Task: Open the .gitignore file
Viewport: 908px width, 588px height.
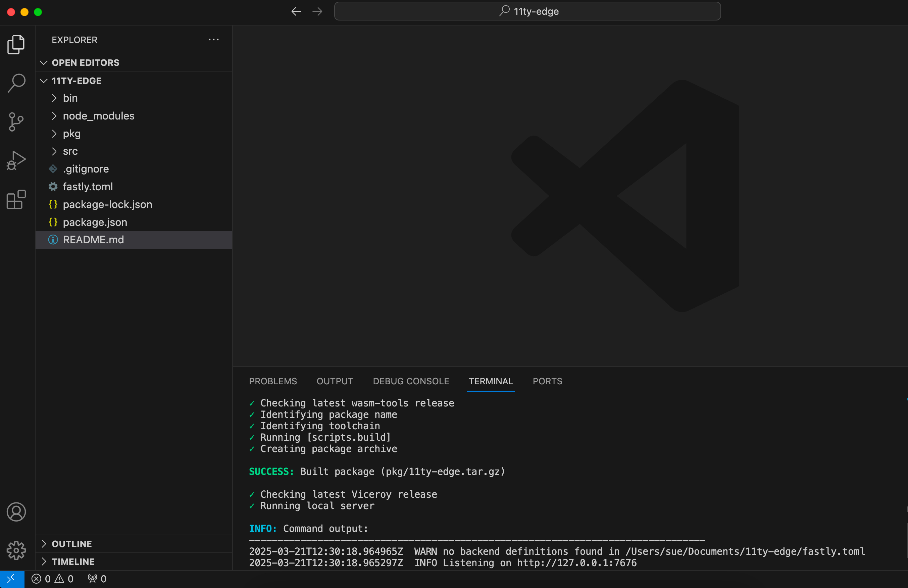Action: click(x=134, y=169)
